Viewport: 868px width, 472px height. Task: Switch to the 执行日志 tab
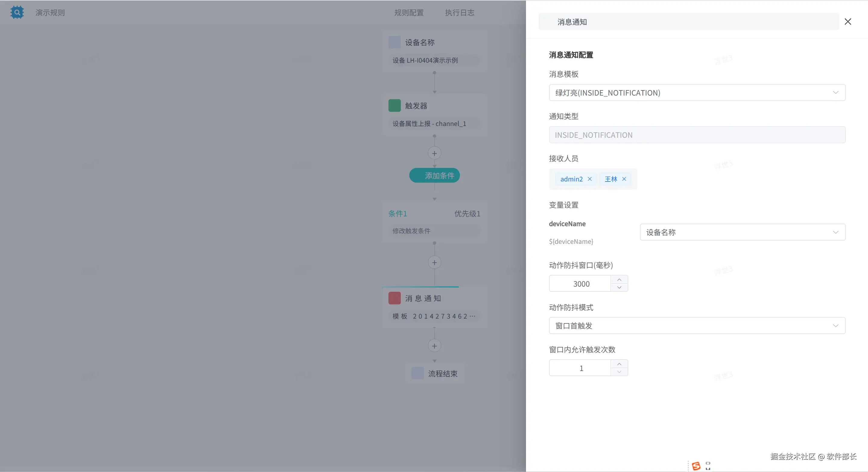coord(459,13)
